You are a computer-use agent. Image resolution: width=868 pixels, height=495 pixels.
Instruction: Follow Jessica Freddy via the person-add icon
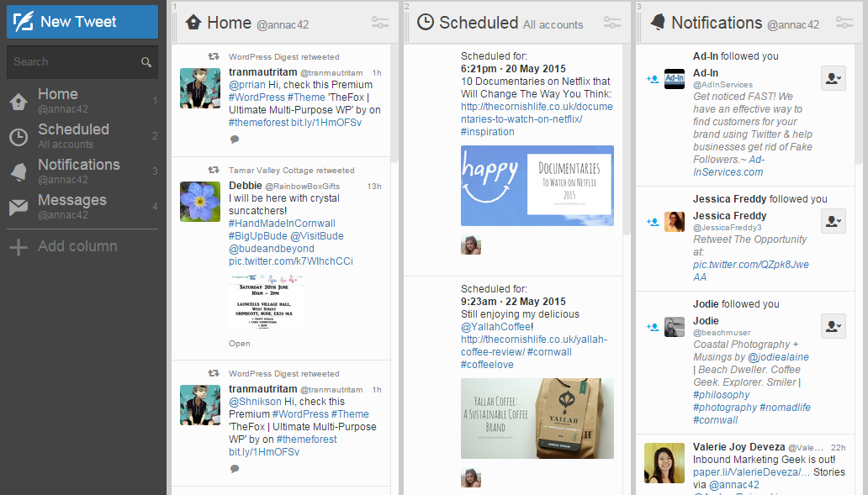click(654, 221)
